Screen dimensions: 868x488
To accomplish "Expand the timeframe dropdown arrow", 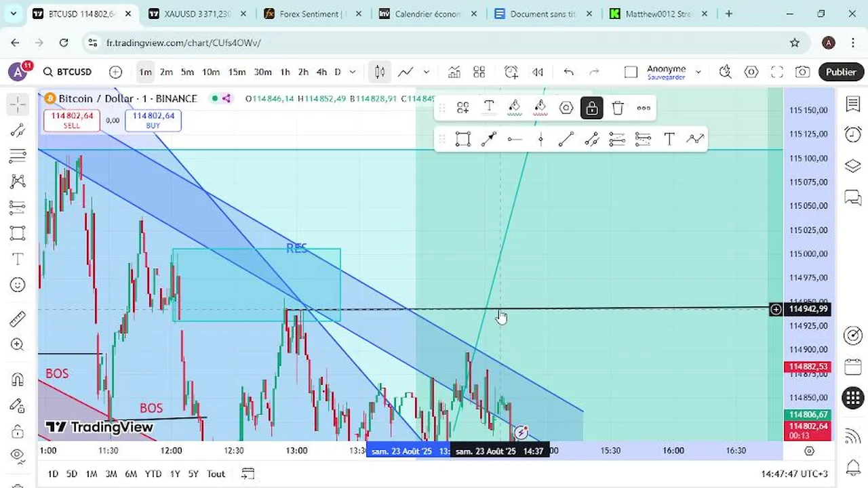I will (x=353, y=72).
